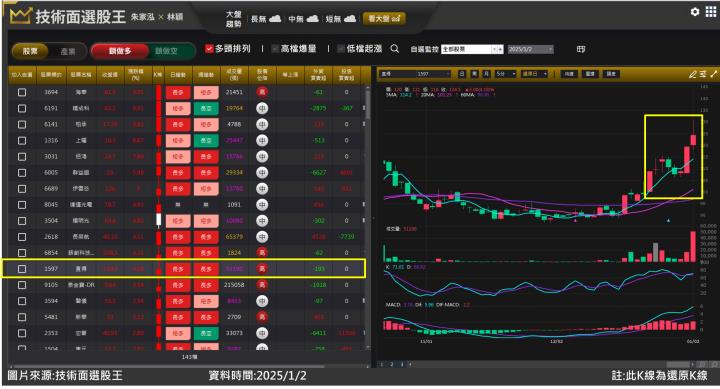The image size is (720, 389).
Task: Click the green weekly trend tag in row 2353
Action: (206, 333)
